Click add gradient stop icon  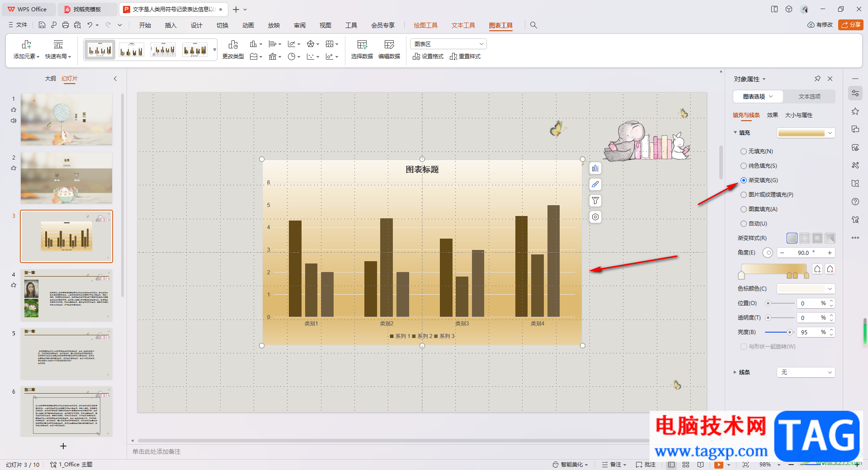point(817,269)
